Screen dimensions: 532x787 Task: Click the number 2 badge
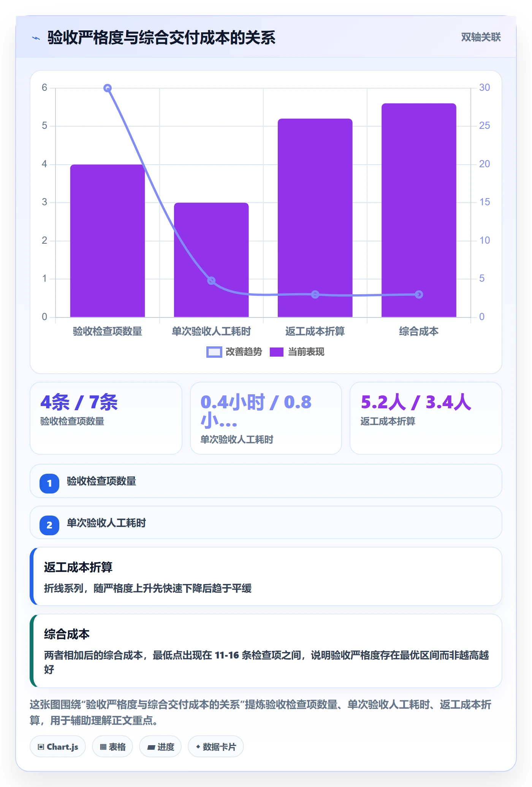tap(49, 525)
